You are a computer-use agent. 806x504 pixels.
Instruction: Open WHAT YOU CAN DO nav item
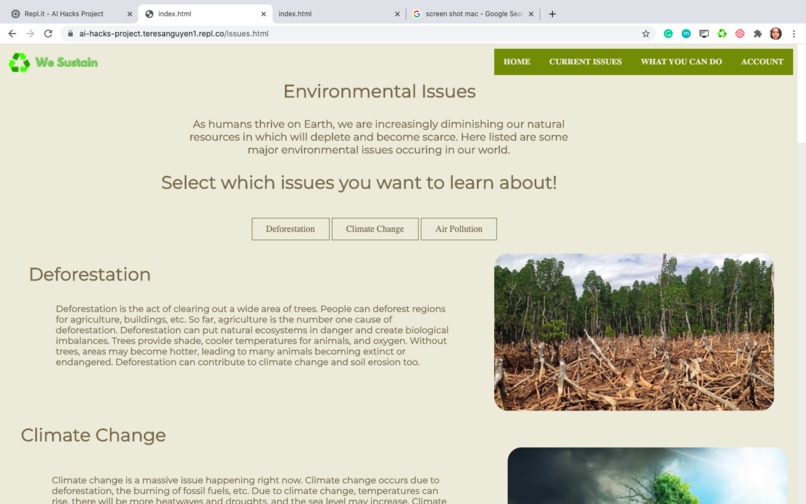click(x=681, y=62)
